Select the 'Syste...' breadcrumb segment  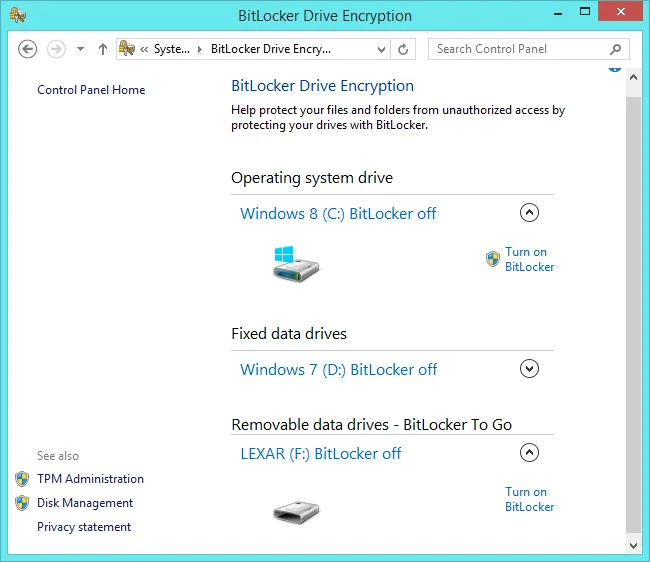pos(172,49)
